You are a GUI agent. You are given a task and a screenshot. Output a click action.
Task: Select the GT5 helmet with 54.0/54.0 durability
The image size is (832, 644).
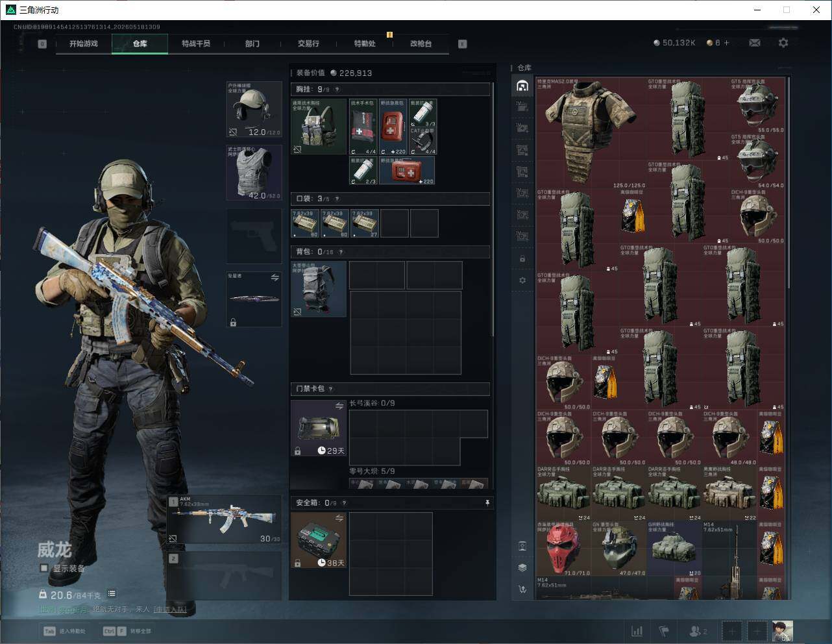point(757,161)
